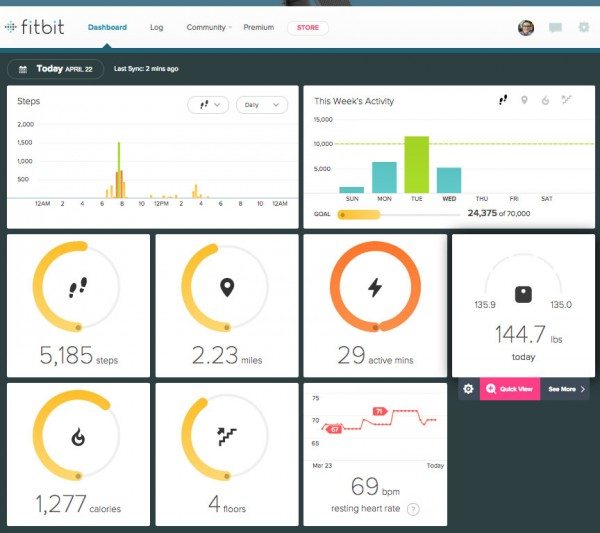Click the footsteps icon in the steps tile
This screenshot has width=600, height=533.
pyautogui.click(x=78, y=287)
